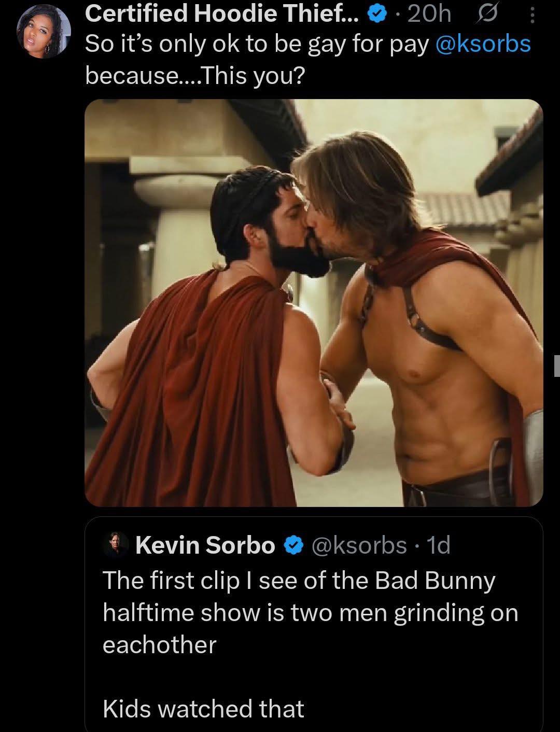Click Kevin Sorbo's blue verified checkmark

click(x=293, y=545)
